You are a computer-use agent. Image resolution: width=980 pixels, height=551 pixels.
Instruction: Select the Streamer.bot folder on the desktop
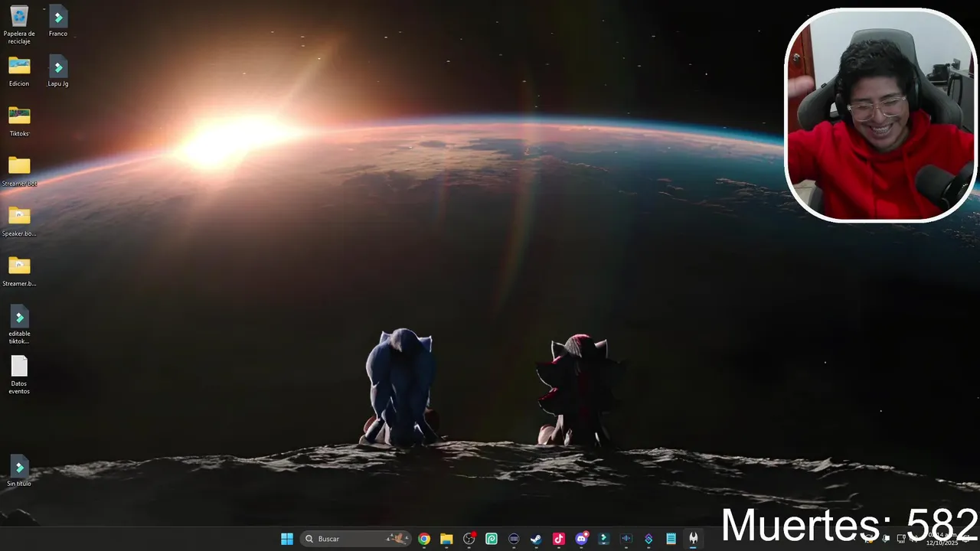click(x=19, y=171)
